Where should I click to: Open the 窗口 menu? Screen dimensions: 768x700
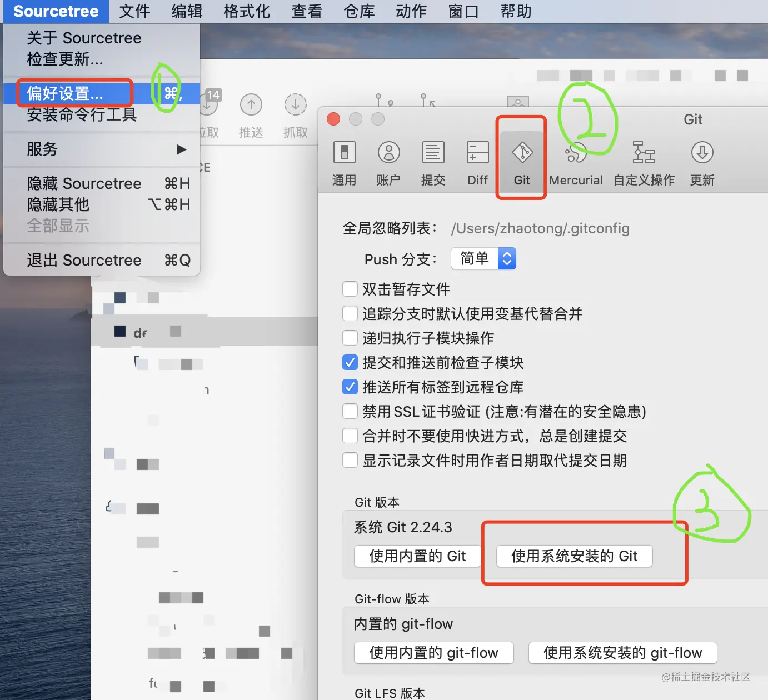[x=463, y=11]
